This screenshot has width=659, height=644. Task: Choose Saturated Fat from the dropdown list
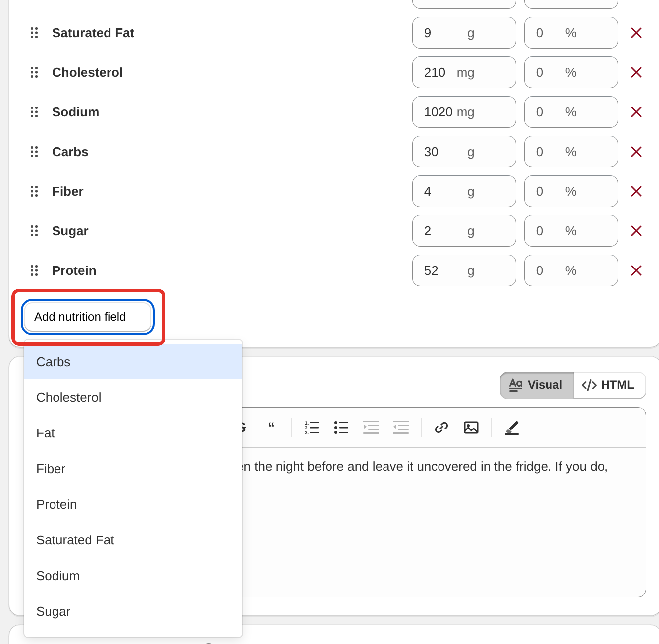133,540
